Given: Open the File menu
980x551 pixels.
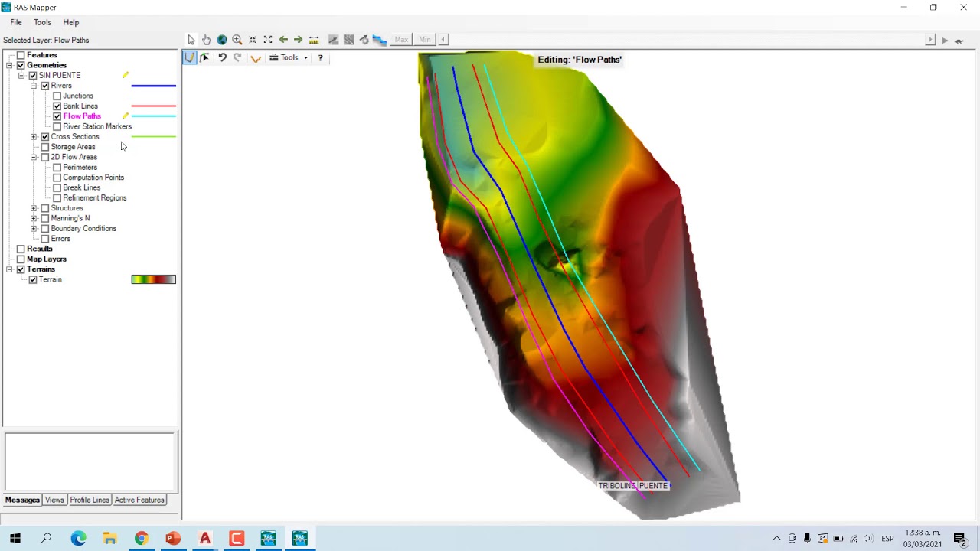Looking at the screenshot, I should (16, 22).
